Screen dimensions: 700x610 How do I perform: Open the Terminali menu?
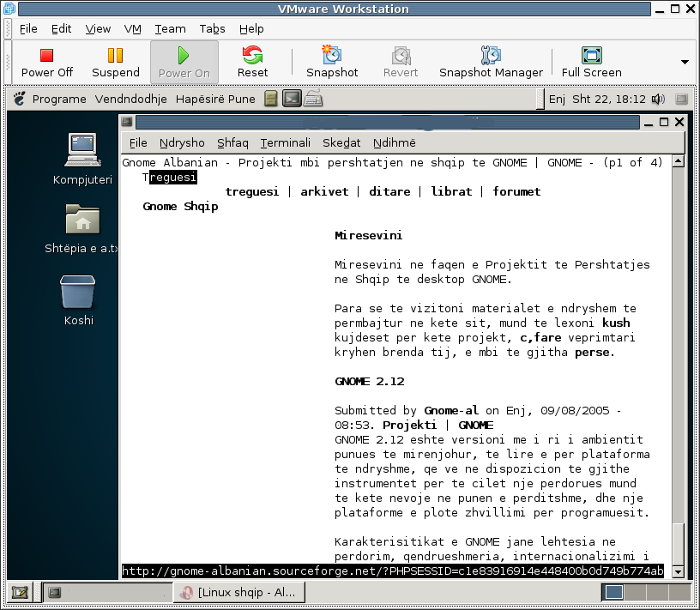286,143
